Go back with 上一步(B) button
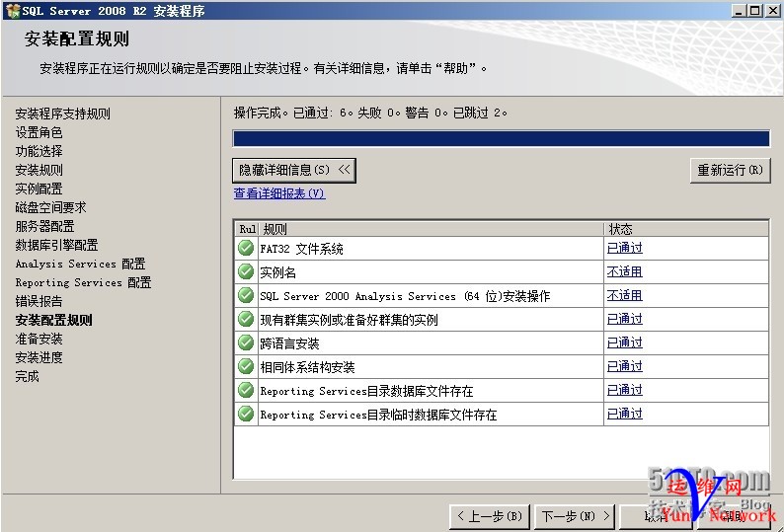This screenshot has height=532, width=784. point(490,516)
